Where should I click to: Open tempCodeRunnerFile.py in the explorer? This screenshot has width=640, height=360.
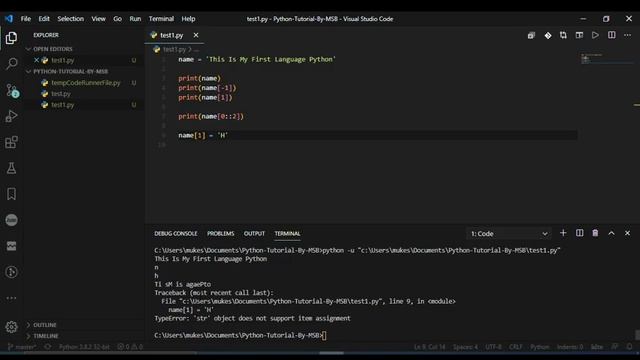[x=86, y=82]
